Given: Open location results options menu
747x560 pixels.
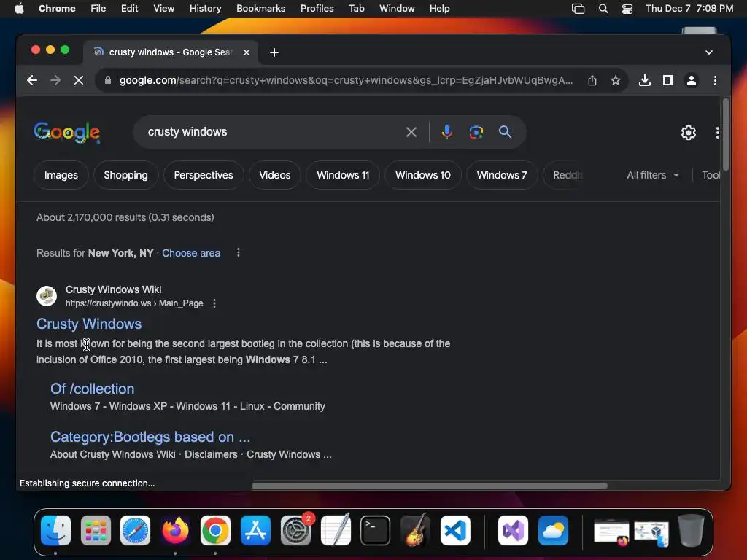Looking at the screenshot, I should pyautogui.click(x=239, y=253).
